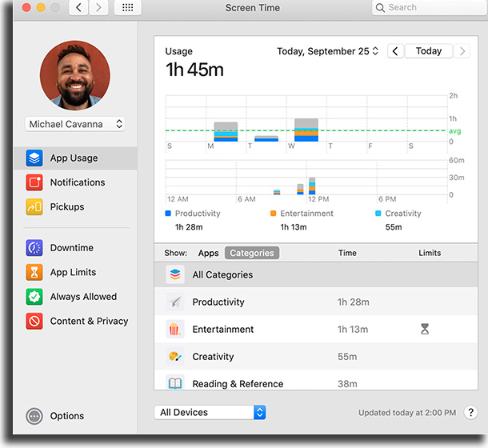
Task: Open Options in sidebar
Action: (67, 416)
